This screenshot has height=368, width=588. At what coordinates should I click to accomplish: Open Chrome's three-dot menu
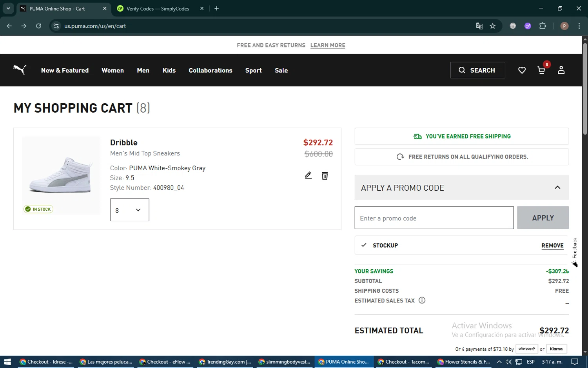coord(579,26)
